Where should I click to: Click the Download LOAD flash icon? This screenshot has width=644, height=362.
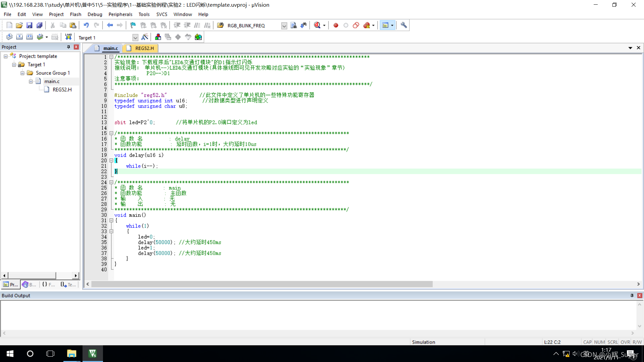tap(68, 37)
